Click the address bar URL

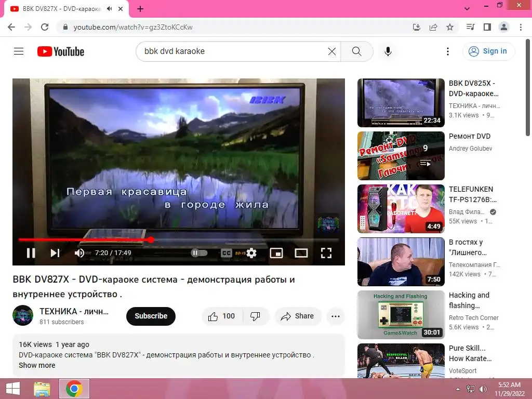point(133,27)
